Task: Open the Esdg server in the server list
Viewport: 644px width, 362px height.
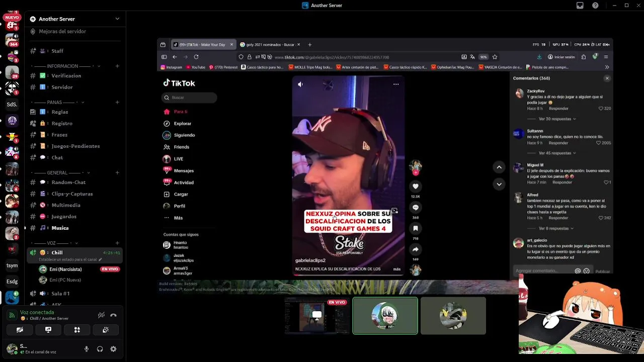Action: point(12,282)
